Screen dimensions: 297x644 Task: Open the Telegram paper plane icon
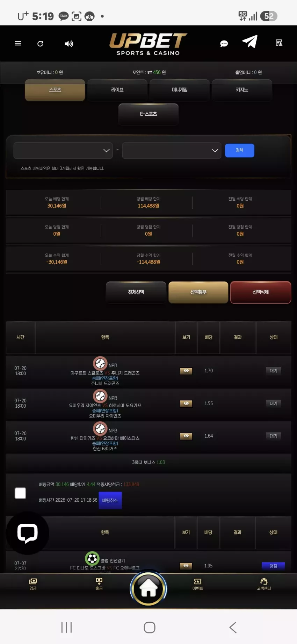point(250,42)
